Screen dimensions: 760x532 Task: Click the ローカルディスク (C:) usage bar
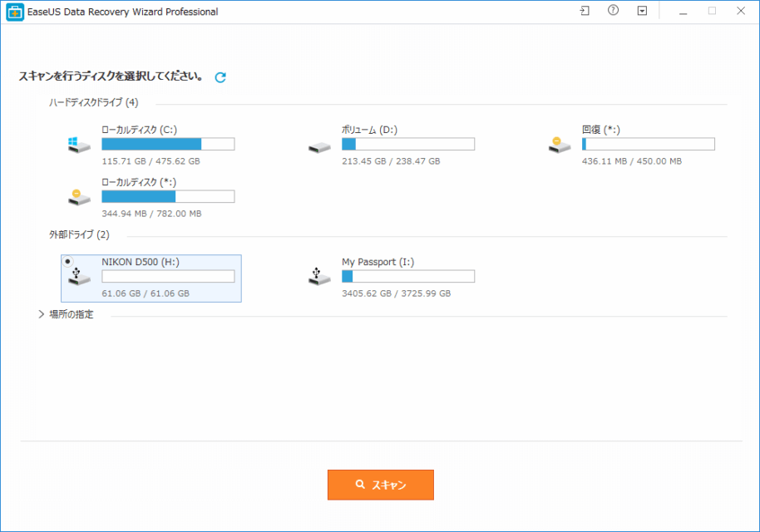tap(168, 144)
